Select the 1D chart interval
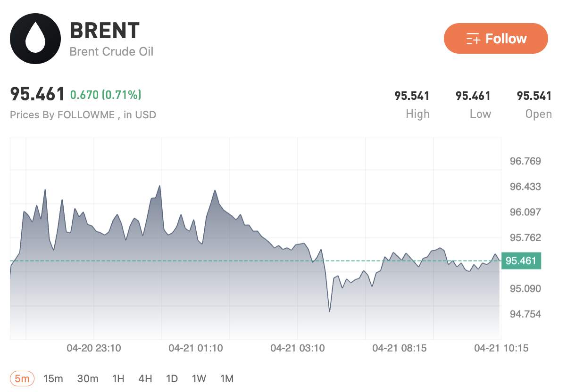This screenshot has height=392, width=567. [172, 378]
